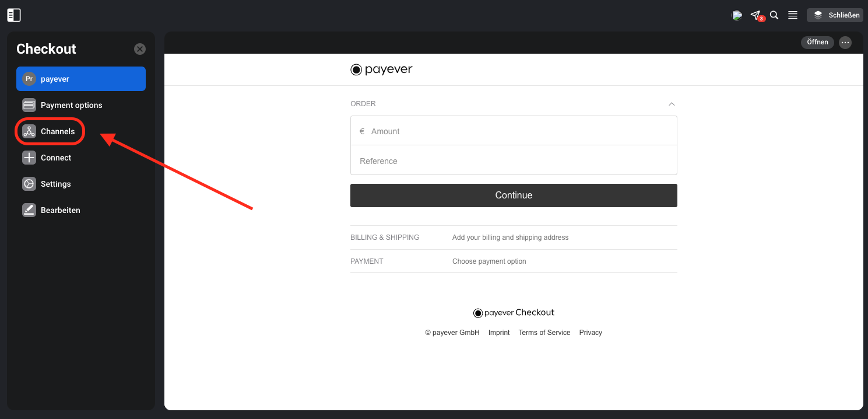Click the Payment options card icon
Viewport: 868px width, 419px height.
(29, 105)
